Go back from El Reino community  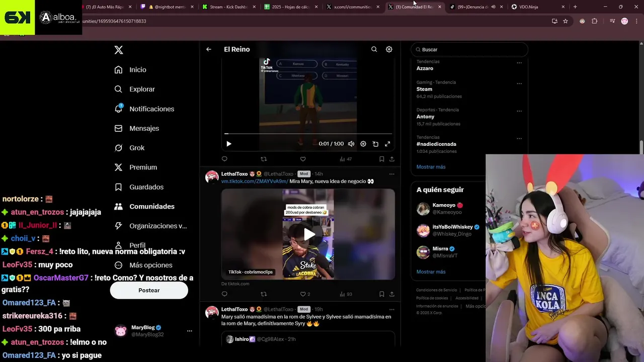point(209,49)
